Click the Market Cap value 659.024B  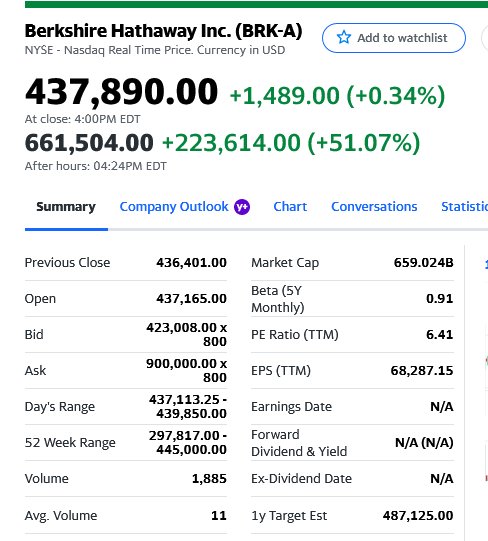423,263
